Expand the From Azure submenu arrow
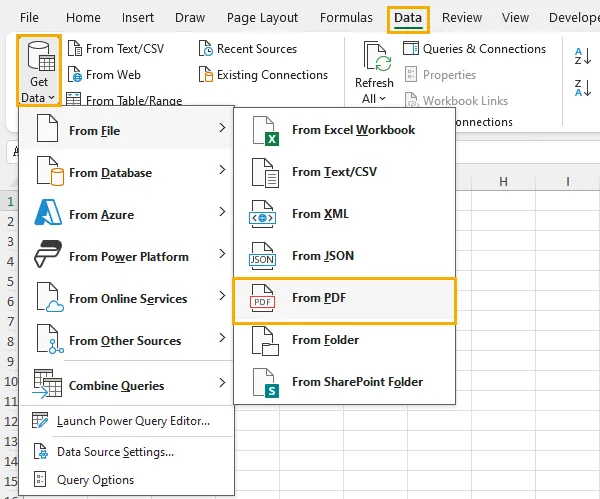The height and width of the screenshot is (499, 600). 222,212
